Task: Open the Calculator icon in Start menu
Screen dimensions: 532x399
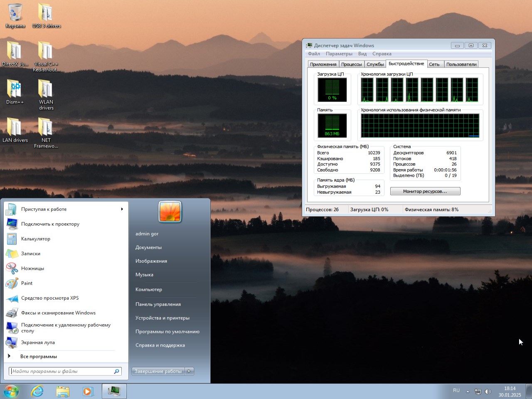Action: pos(12,239)
